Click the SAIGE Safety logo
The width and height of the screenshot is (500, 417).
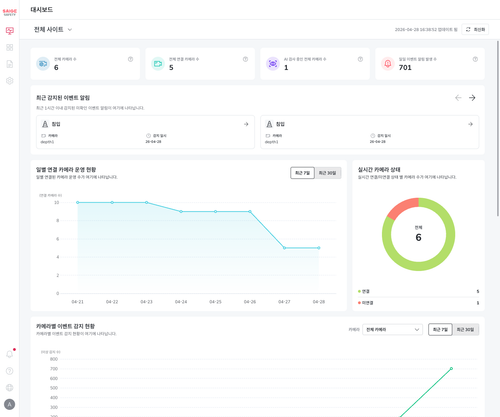tap(9, 12)
